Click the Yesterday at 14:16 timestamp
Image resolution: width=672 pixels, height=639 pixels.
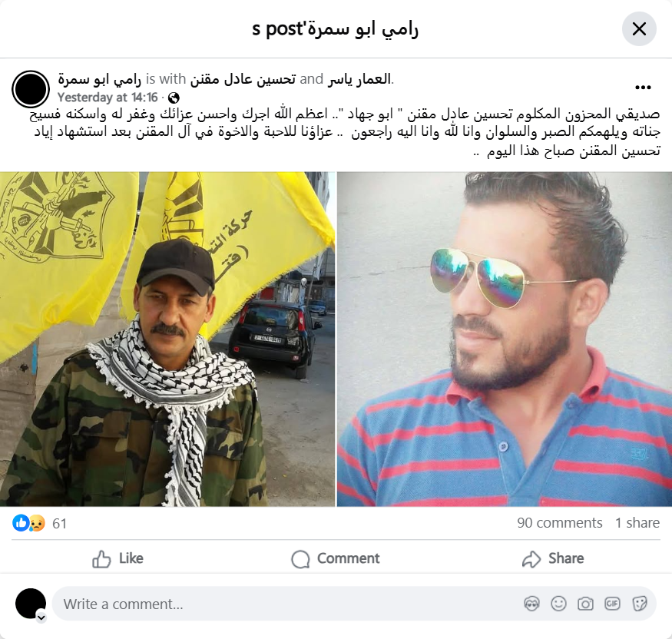[x=108, y=98]
